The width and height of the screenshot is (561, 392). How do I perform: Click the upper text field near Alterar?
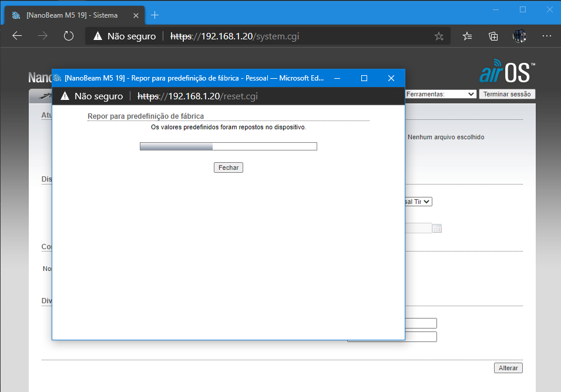tap(421, 323)
